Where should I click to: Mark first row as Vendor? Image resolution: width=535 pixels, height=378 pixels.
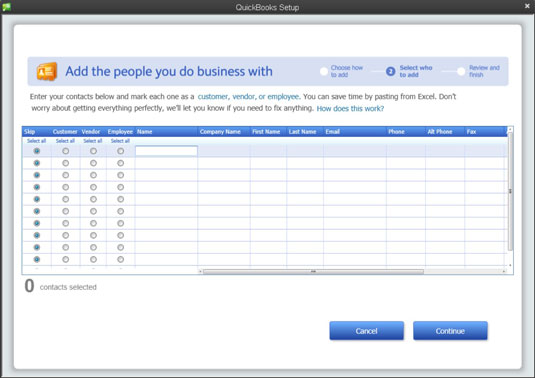click(93, 151)
